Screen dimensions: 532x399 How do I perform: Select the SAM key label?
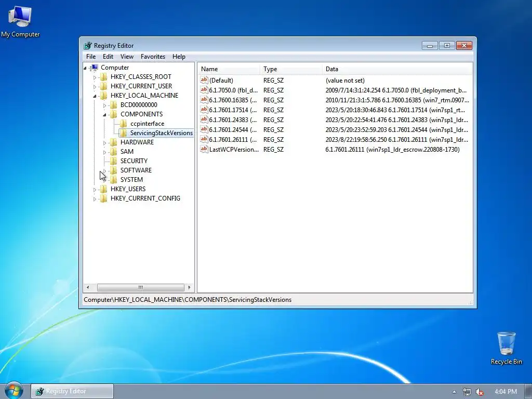[127, 152]
